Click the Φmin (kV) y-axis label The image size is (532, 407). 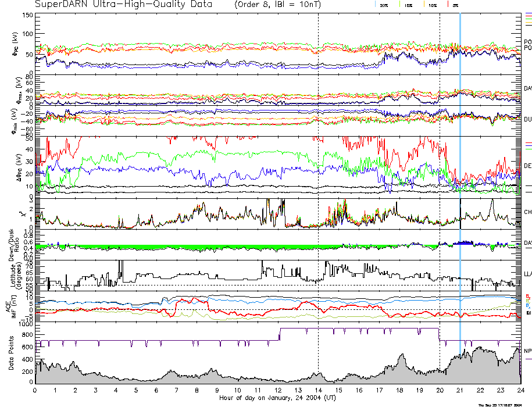click(x=15, y=121)
